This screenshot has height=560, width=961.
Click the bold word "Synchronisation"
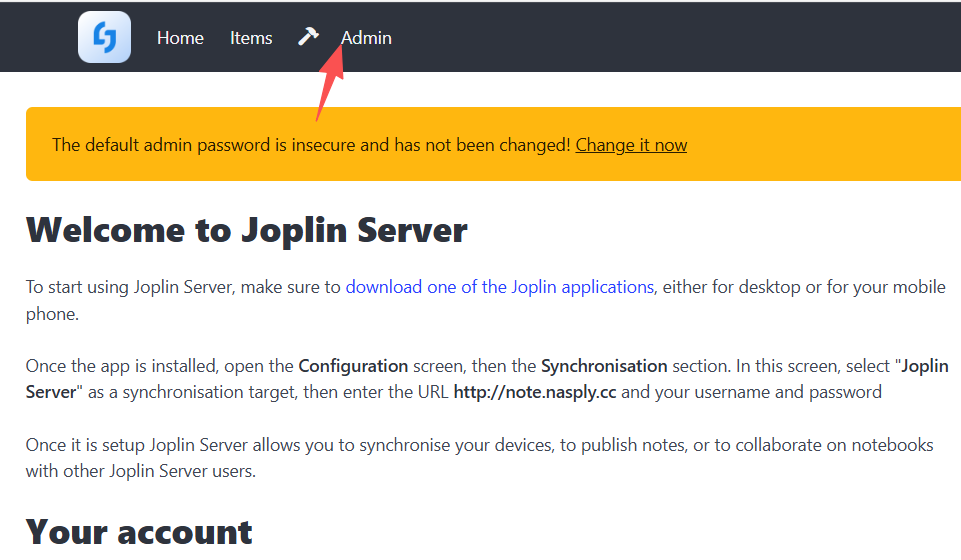point(604,365)
